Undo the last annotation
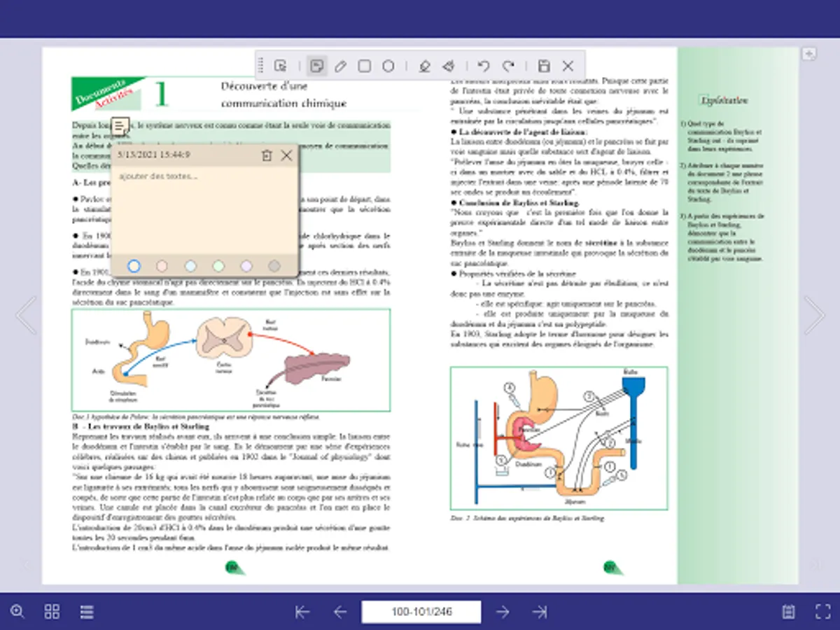Viewport: 840px width, 630px height. pos(483,66)
